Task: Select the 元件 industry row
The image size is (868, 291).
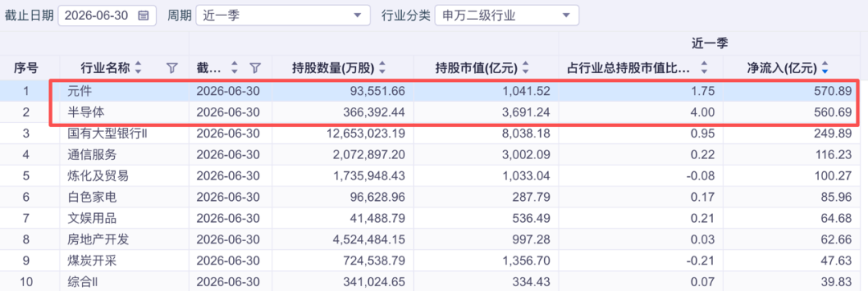Action: (434, 90)
